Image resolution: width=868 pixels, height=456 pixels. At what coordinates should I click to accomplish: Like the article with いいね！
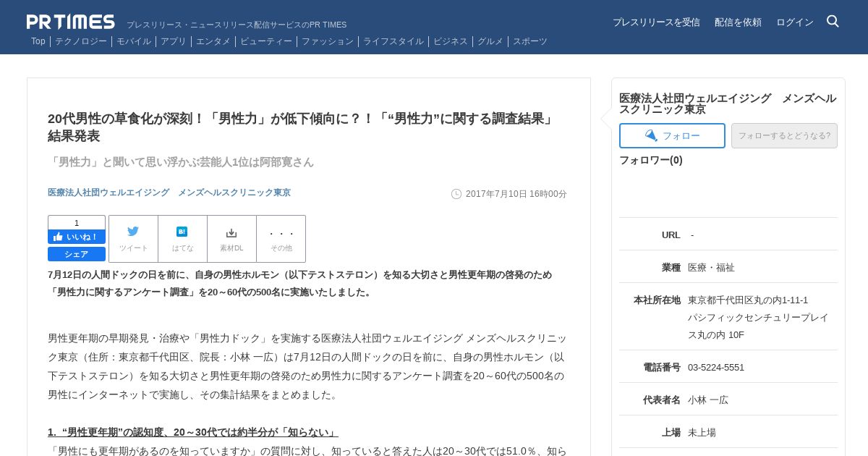[77, 237]
